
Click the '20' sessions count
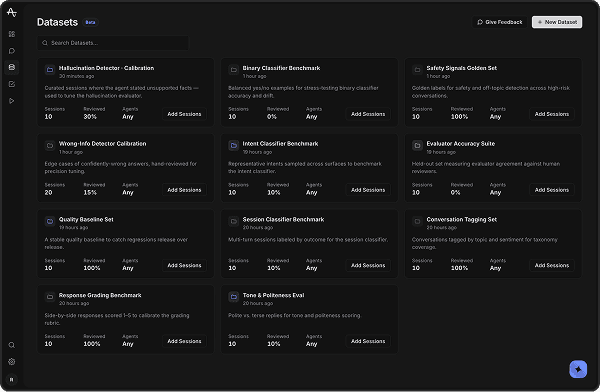click(x=48, y=193)
